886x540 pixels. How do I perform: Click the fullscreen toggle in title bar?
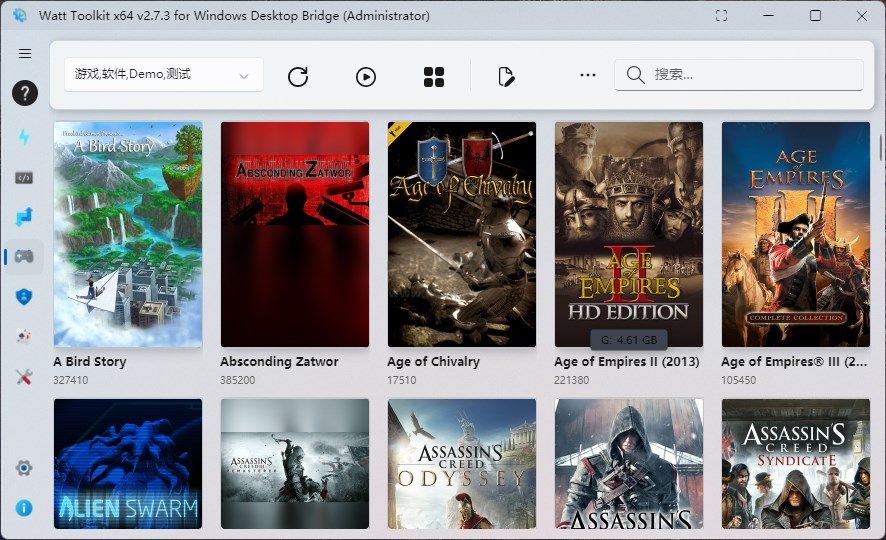[722, 16]
